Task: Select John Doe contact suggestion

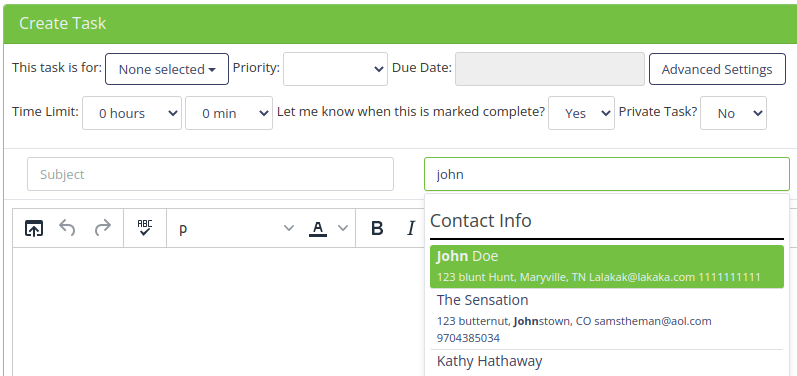Action: [607, 267]
